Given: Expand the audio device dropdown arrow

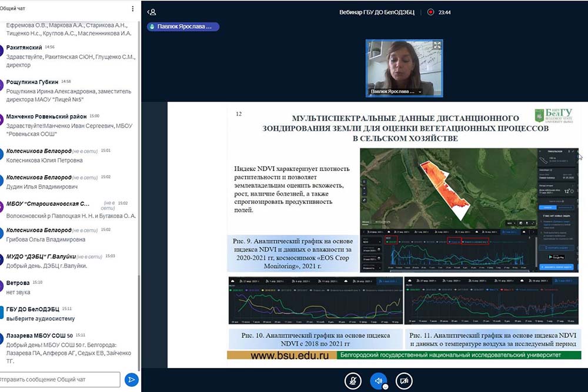Looking at the screenshot, I should tap(386, 387).
